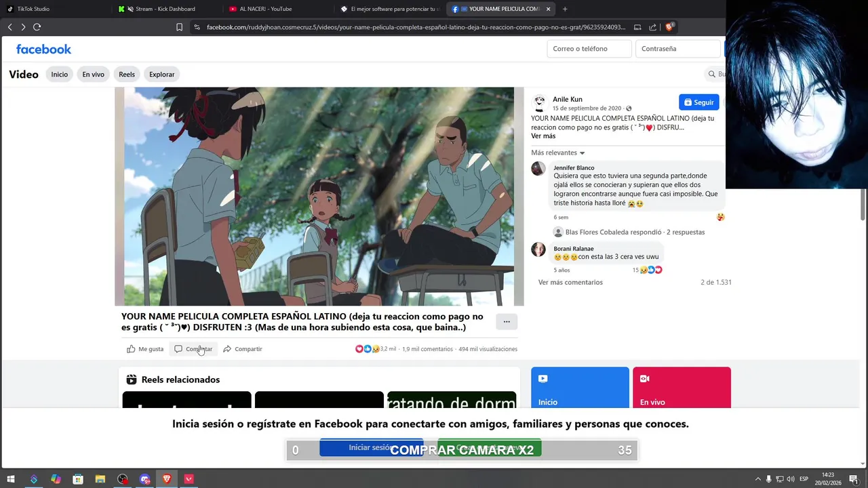This screenshot has width=868, height=488.
Task: Click reaction emoji on Jennifer Blanco's comment
Action: [x=720, y=217]
